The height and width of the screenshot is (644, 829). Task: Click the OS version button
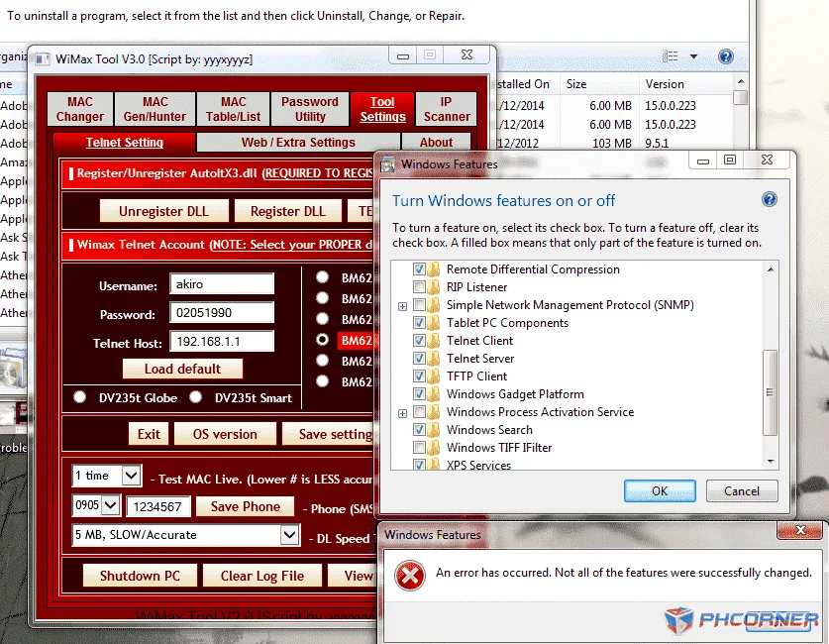click(225, 434)
